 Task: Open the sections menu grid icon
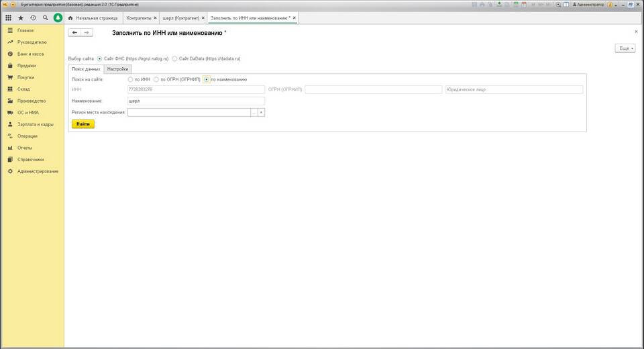[9, 18]
